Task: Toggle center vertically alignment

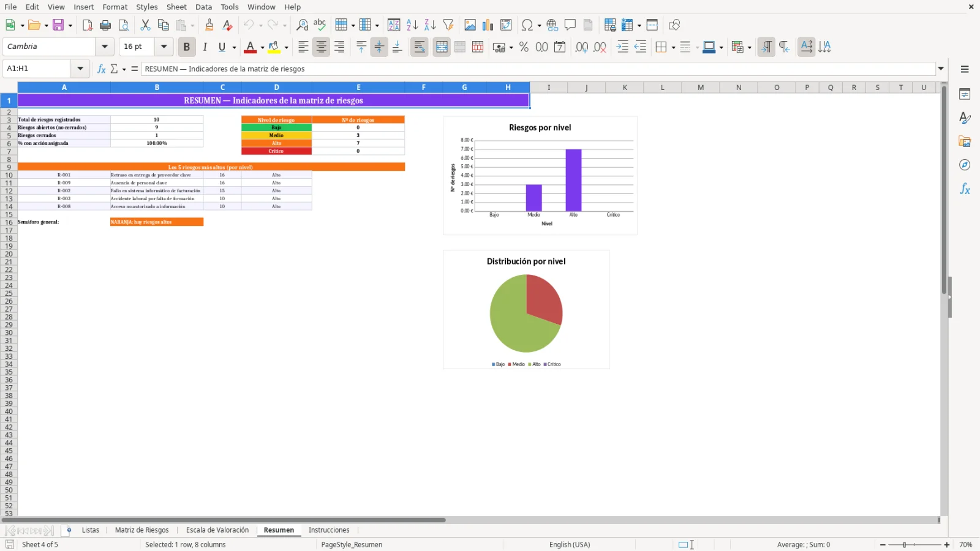Action: pos(379,47)
